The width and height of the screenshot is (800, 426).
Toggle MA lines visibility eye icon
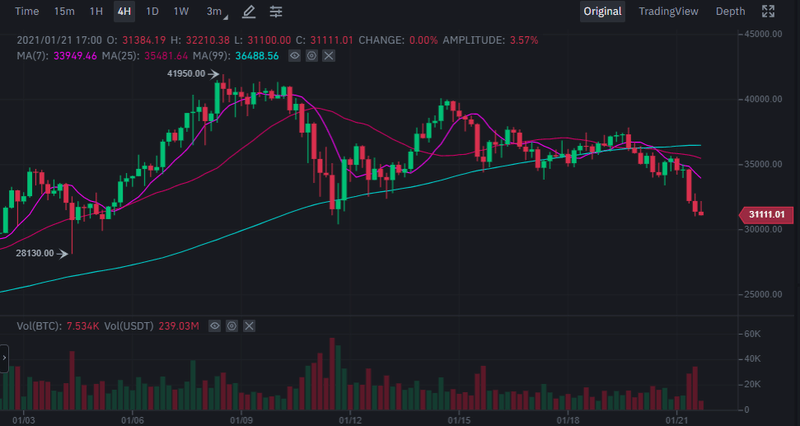(295, 55)
